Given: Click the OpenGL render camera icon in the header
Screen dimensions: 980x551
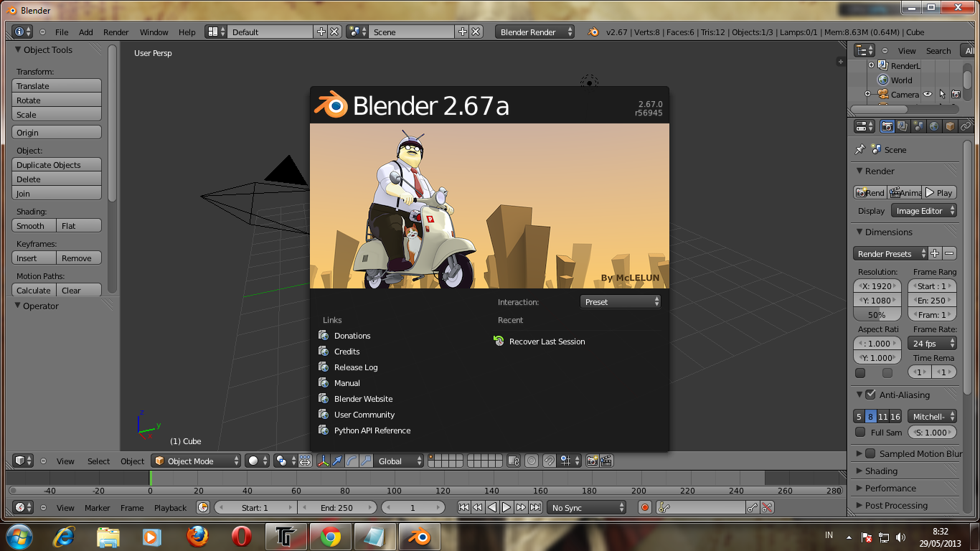Looking at the screenshot, I should (x=591, y=461).
